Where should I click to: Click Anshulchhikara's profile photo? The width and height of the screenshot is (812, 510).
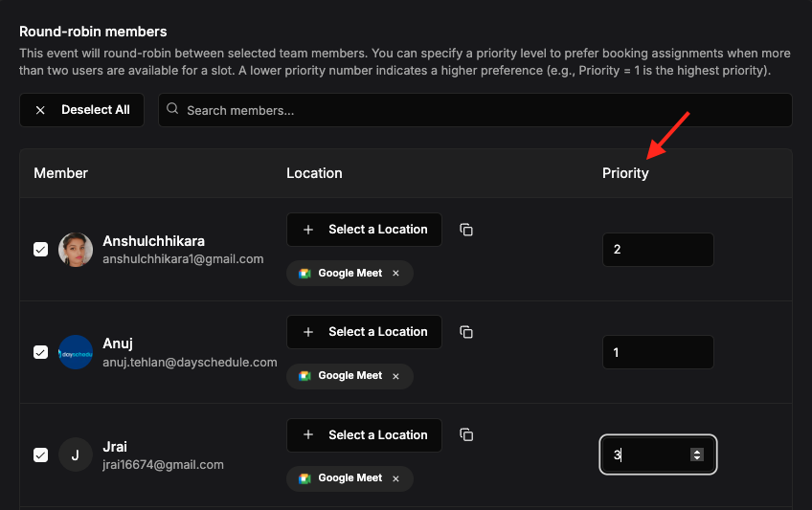76,250
